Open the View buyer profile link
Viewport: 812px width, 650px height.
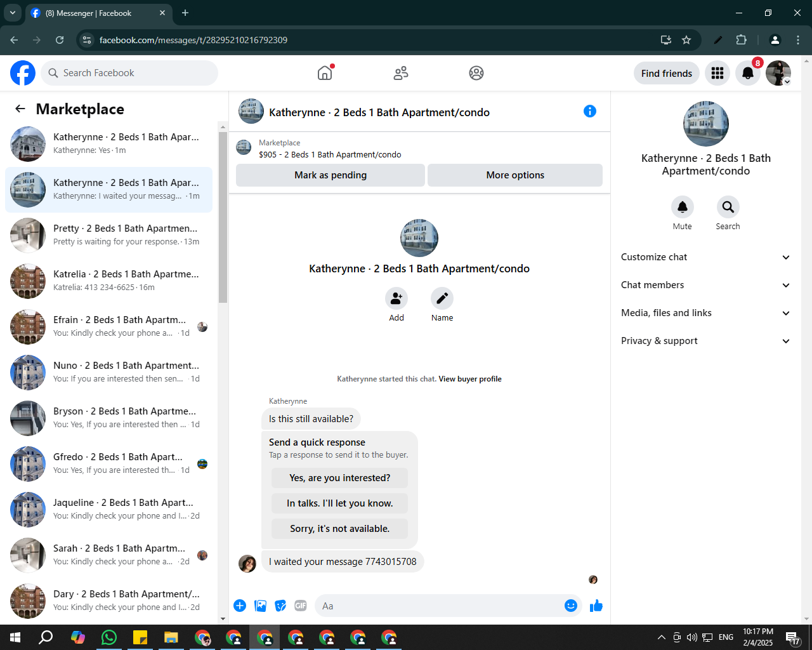click(470, 379)
